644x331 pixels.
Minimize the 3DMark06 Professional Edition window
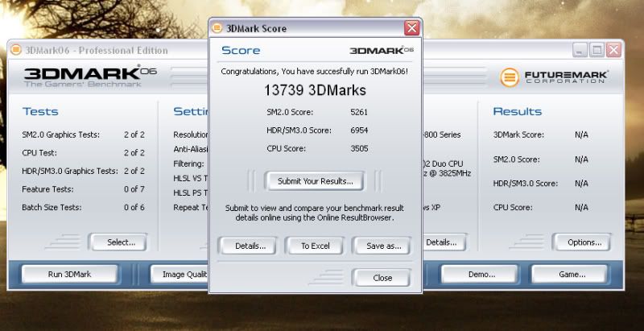[580, 50]
